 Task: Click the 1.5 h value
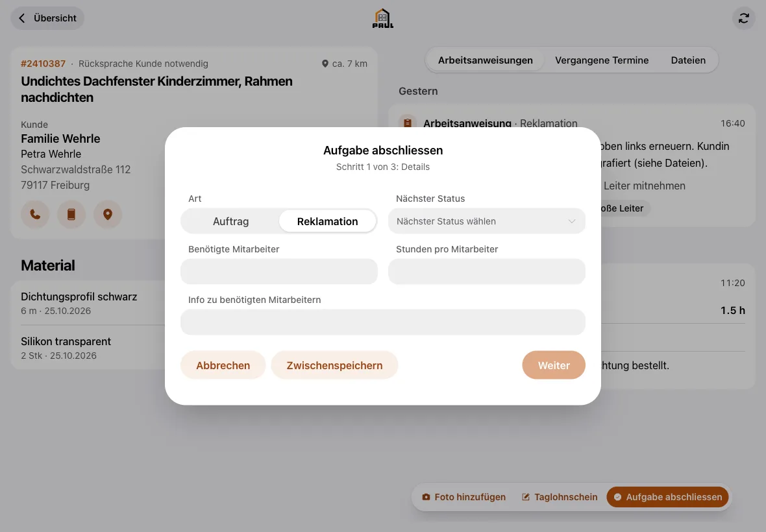732,310
